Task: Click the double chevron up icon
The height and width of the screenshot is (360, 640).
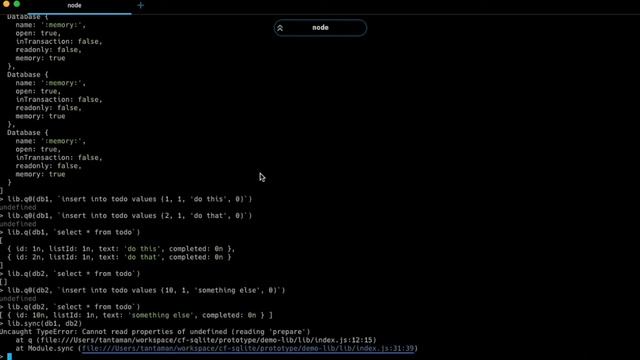Action: pyautogui.click(x=280, y=28)
